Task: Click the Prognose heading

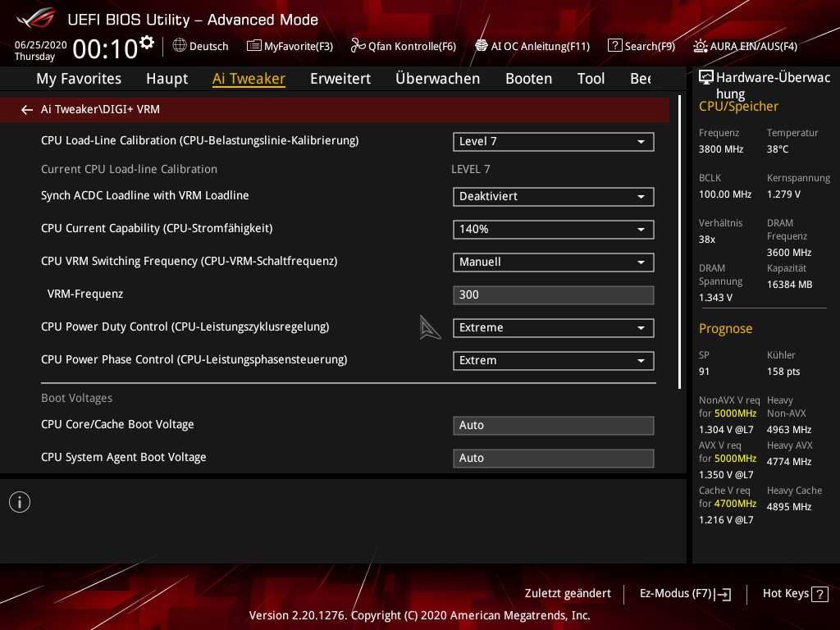Action: click(725, 328)
